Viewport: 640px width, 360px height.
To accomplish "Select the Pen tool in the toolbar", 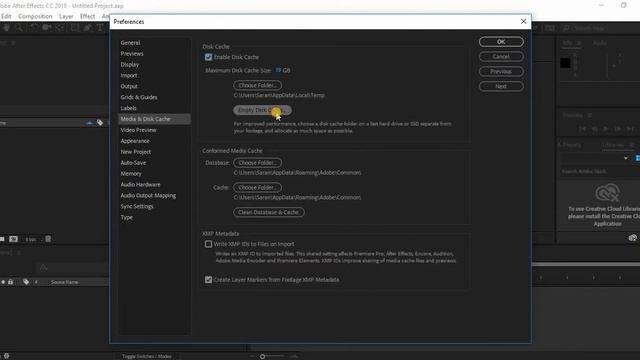I will pos(88,28).
